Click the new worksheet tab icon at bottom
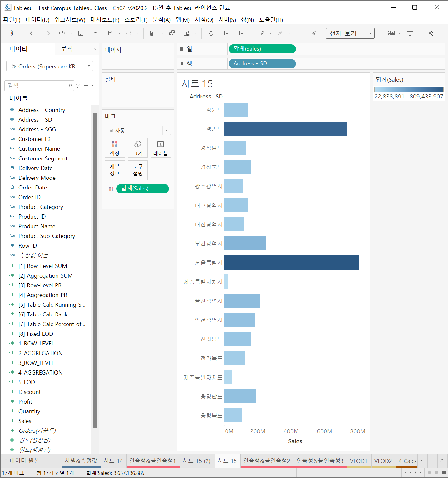448x478 pixels. pos(423,461)
